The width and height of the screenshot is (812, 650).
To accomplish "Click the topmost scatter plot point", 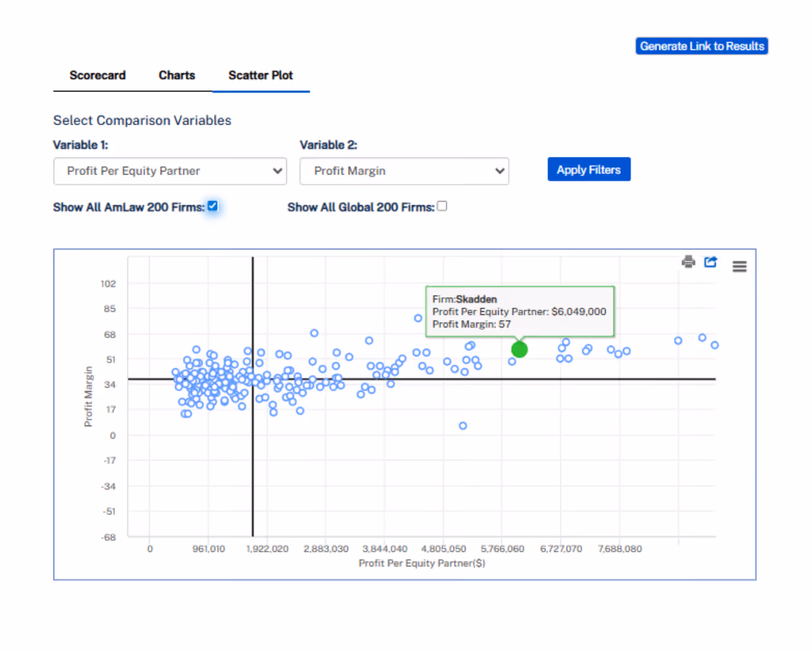I will 417,318.
